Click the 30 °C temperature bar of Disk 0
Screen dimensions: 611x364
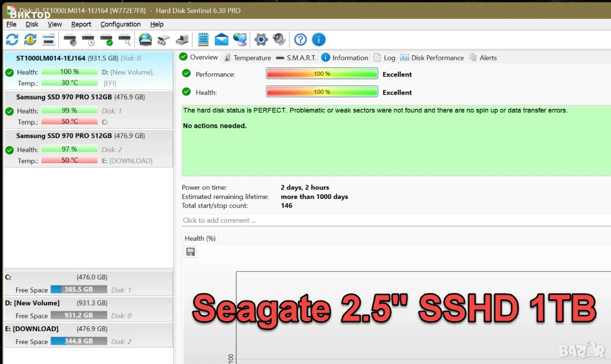click(x=69, y=83)
